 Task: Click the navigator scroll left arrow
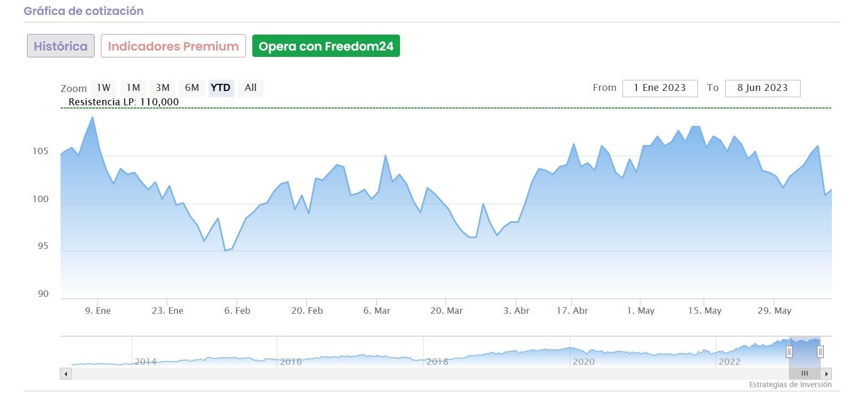pyautogui.click(x=66, y=374)
